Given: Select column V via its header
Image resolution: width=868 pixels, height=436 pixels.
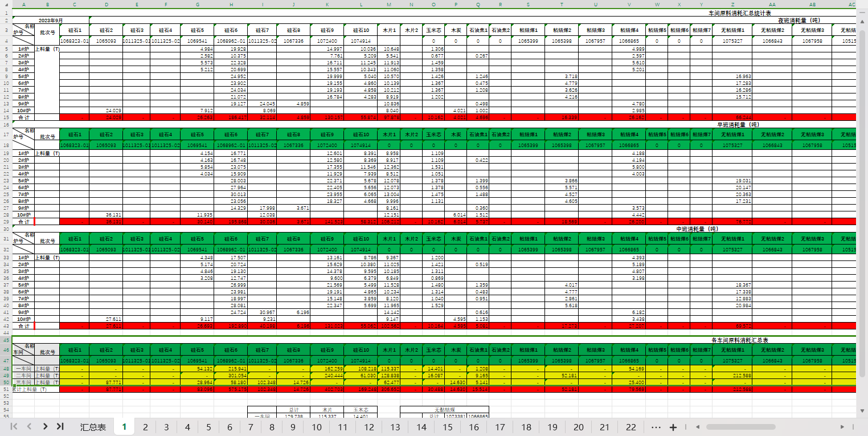Looking at the screenshot, I should pyautogui.click(x=629, y=4).
